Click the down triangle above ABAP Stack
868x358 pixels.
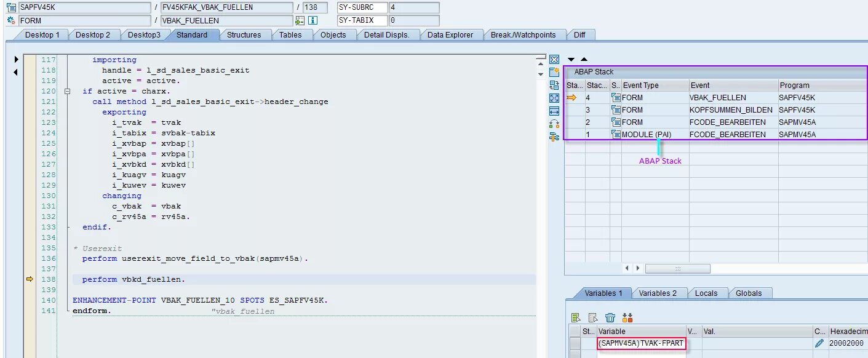click(x=571, y=60)
